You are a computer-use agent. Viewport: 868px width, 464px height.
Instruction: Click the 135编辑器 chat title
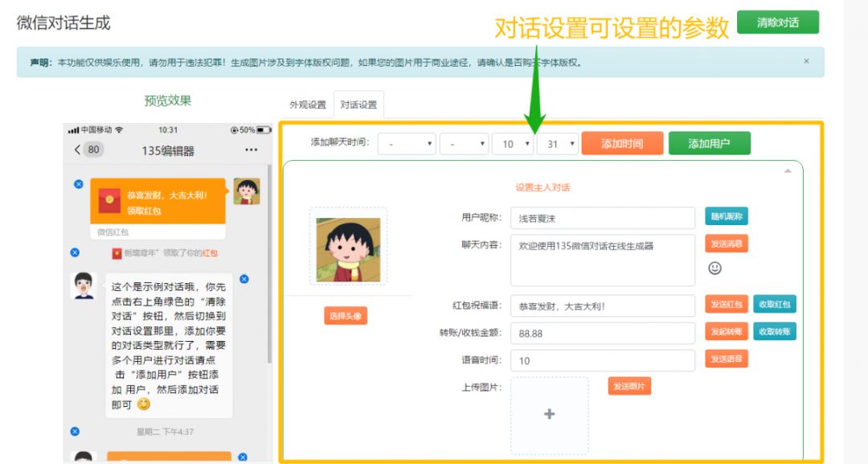168,150
